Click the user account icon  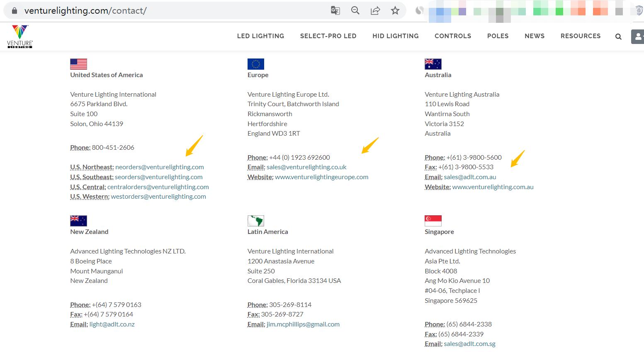click(x=638, y=37)
